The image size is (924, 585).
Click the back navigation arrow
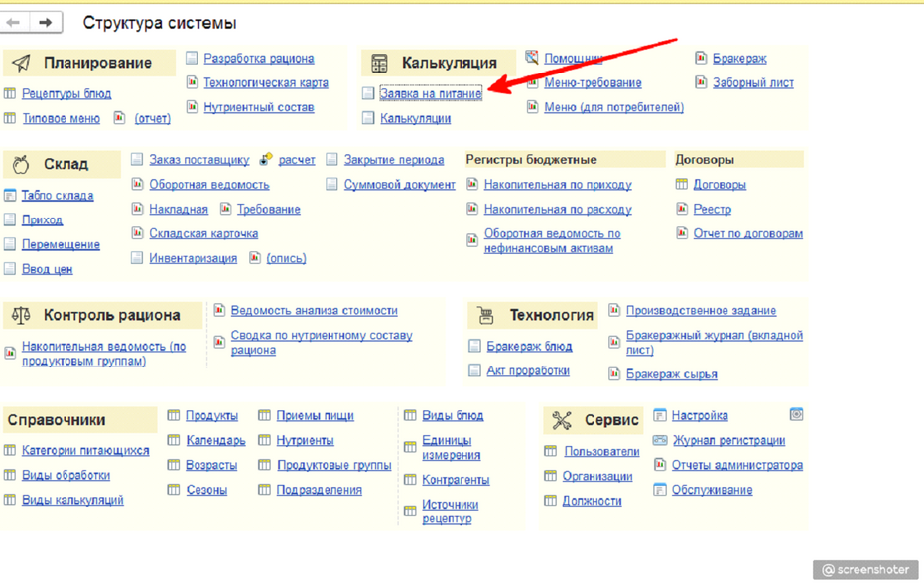click(14, 22)
